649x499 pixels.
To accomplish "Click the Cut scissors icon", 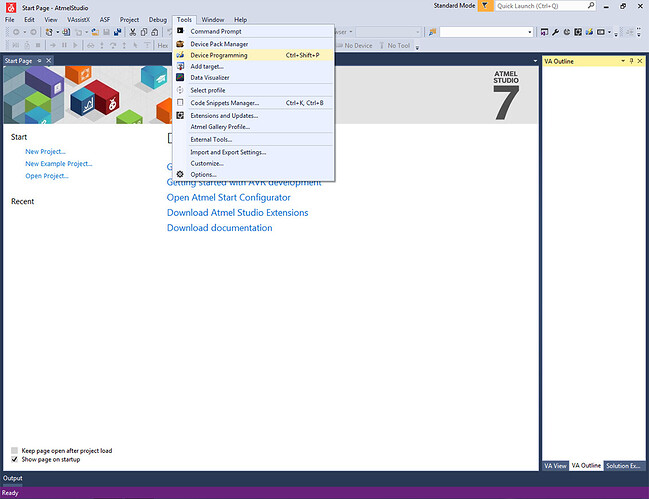I will point(132,32).
